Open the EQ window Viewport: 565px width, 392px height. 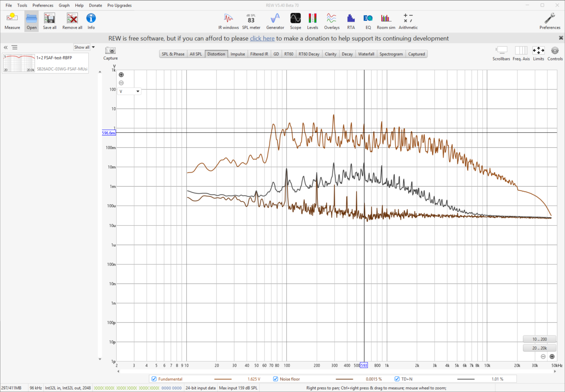368,21
